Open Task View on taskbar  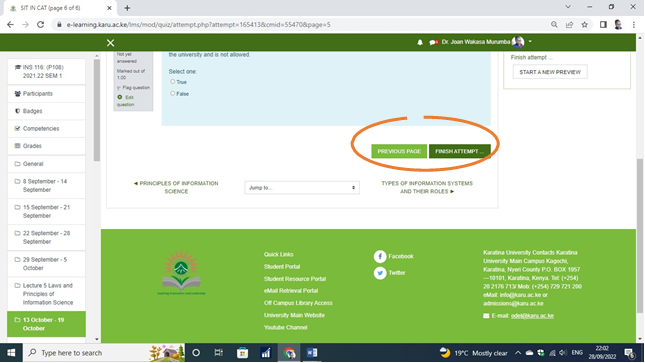[x=218, y=353]
